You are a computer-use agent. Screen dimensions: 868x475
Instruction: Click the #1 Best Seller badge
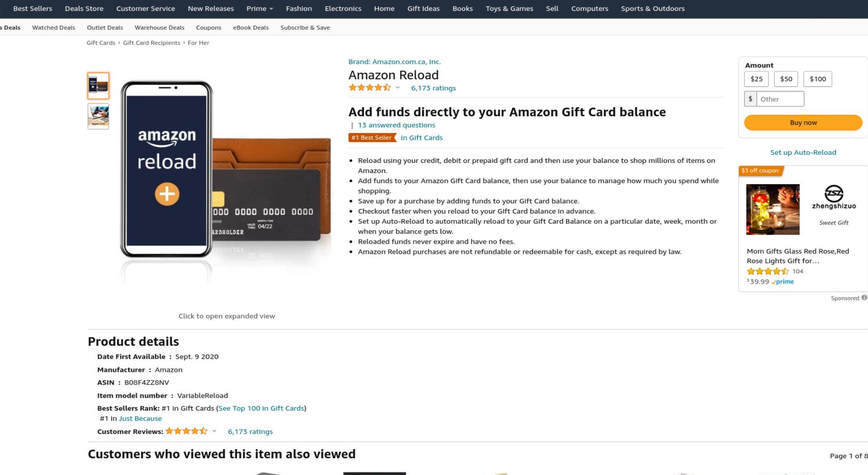(x=372, y=138)
